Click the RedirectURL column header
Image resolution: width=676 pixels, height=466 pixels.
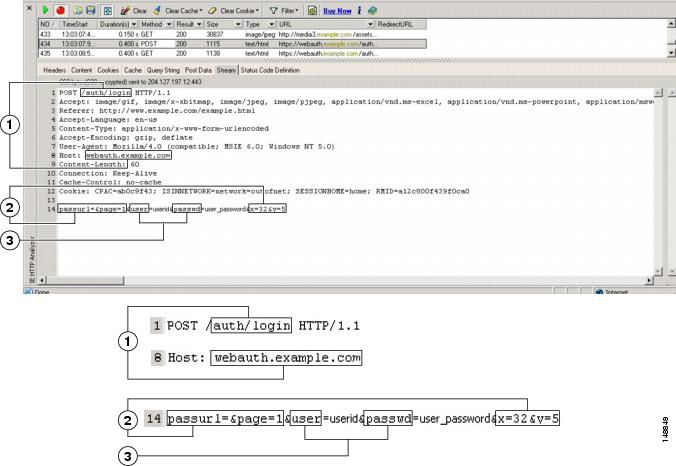point(400,25)
